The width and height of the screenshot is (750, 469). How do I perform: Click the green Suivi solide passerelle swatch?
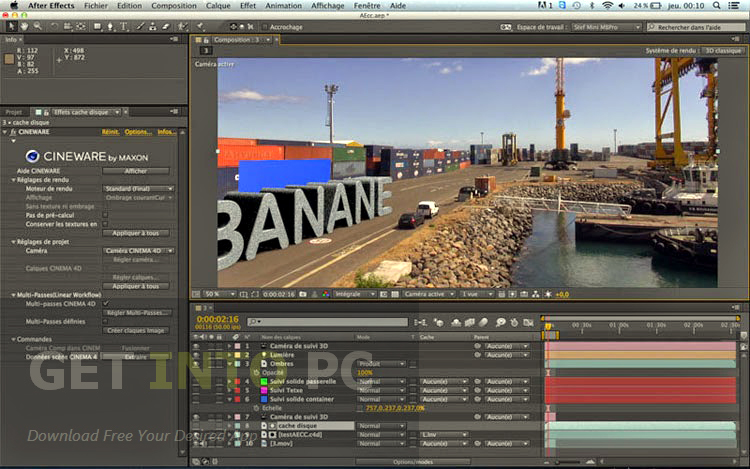[x=264, y=382]
